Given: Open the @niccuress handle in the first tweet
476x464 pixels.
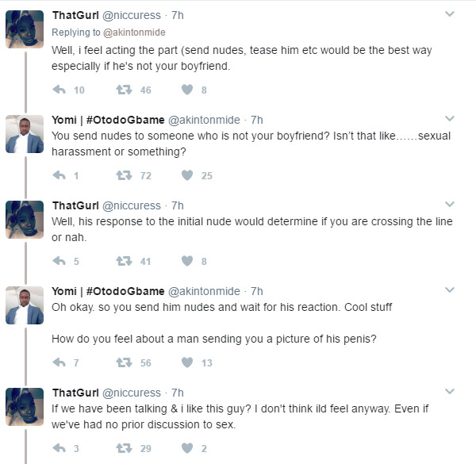Looking at the screenshot, I should (132, 15).
